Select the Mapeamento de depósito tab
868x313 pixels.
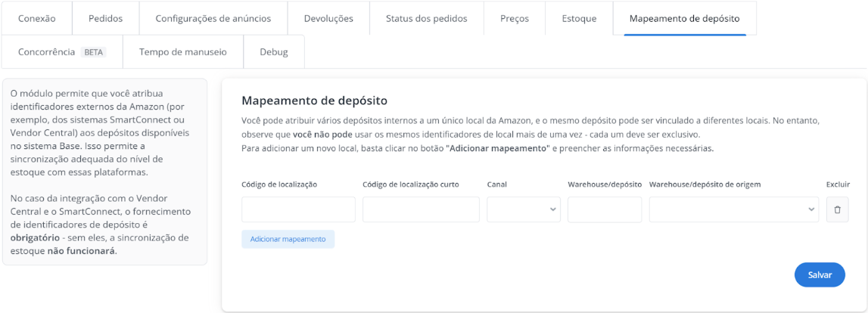684,18
